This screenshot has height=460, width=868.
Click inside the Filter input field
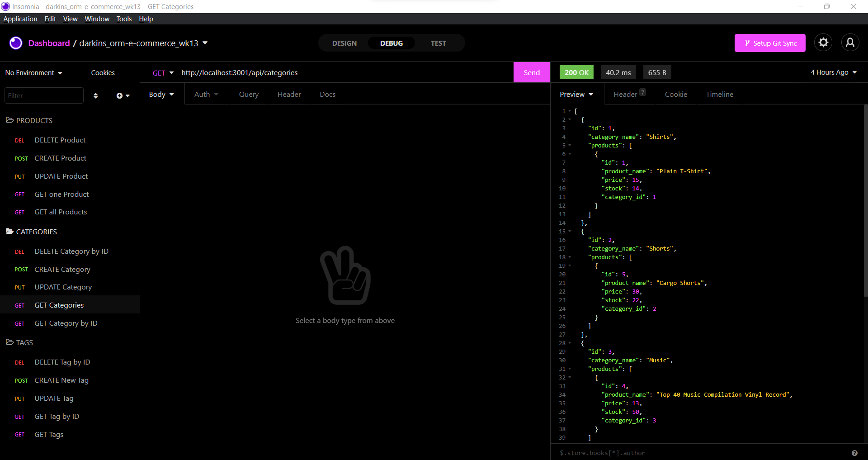pyautogui.click(x=44, y=95)
